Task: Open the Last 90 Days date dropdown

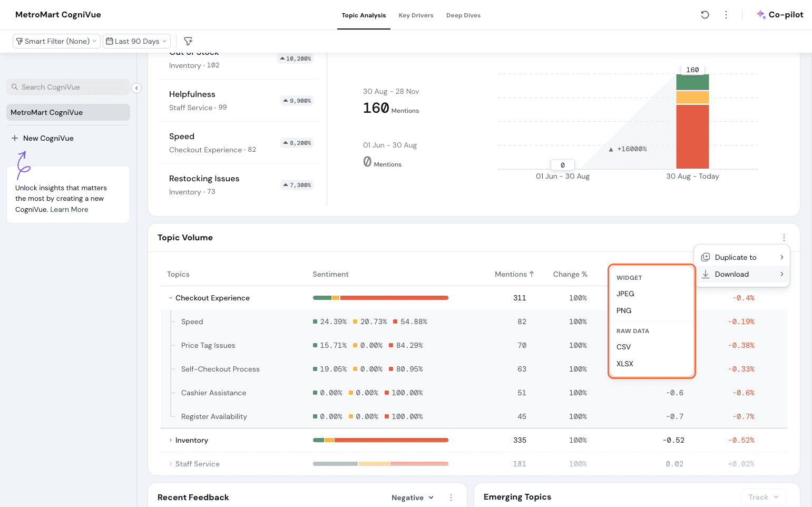Action: (x=136, y=41)
